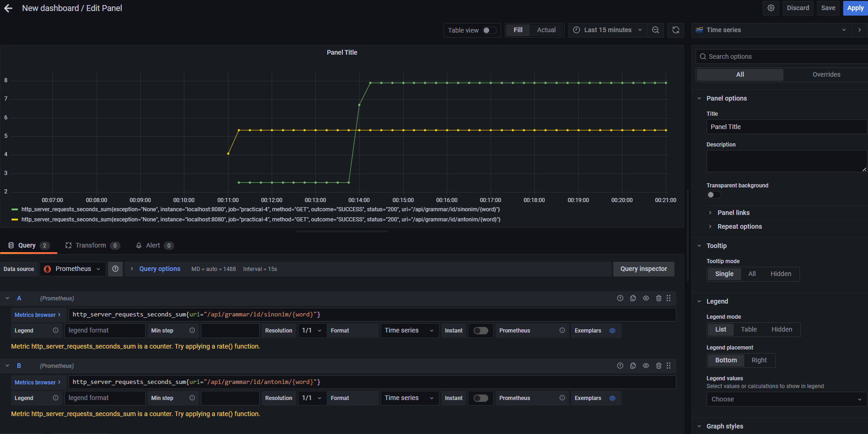Viewport: 868px width, 434px height.
Task: Grab drag handle of query B
Action: [668, 366]
